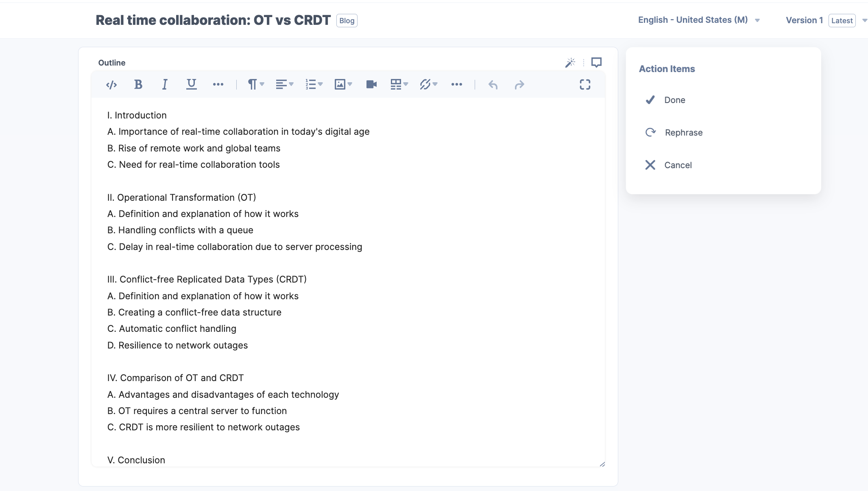Toggle italic text formatting
The height and width of the screenshot is (491, 868).
click(165, 84)
